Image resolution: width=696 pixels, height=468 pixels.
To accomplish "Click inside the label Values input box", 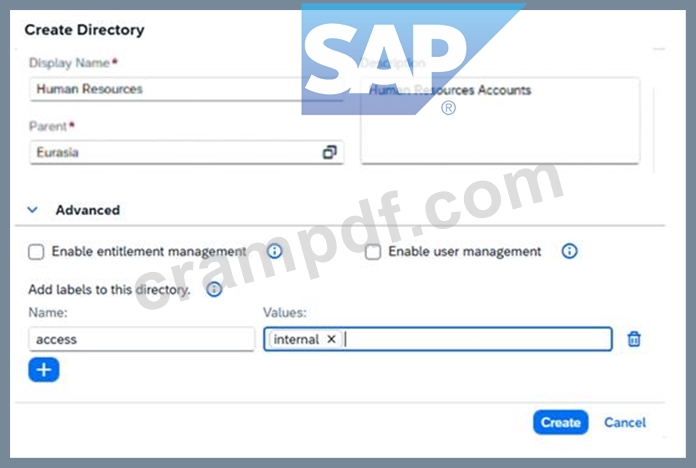I will click(x=477, y=339).
